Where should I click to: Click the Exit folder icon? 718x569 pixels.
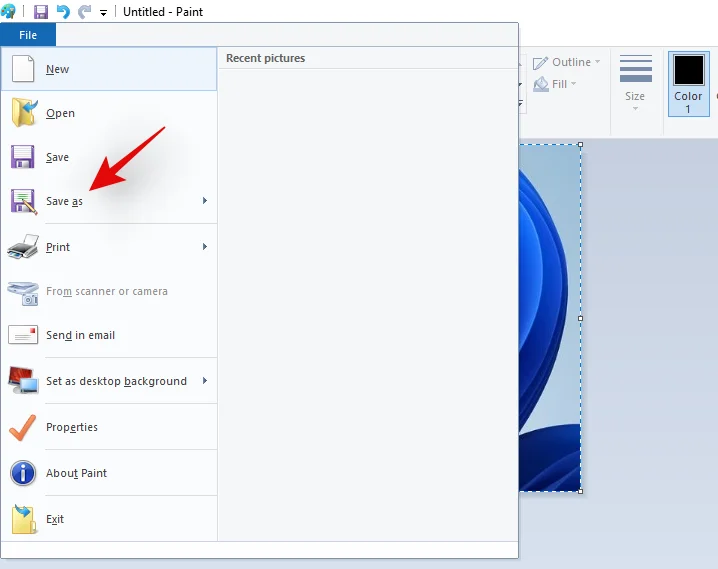24,519
